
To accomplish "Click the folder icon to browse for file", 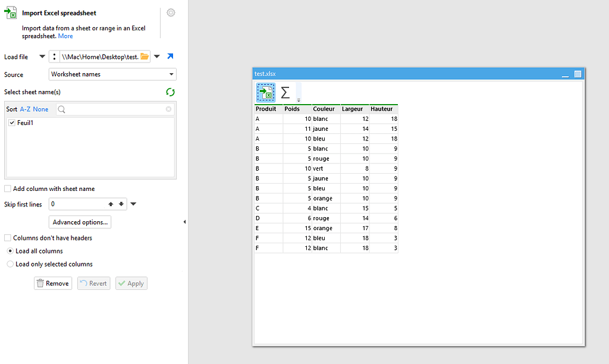I will point(145,56).
